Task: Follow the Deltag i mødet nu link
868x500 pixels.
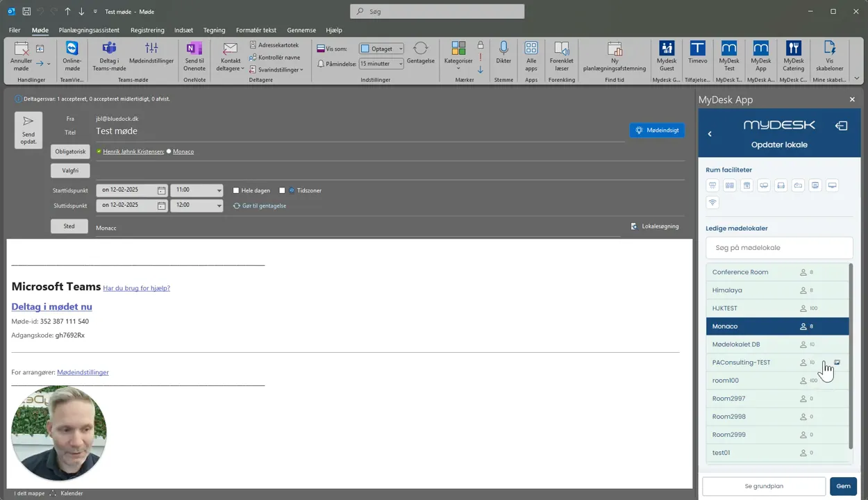Action: click(x=51, y=306)
